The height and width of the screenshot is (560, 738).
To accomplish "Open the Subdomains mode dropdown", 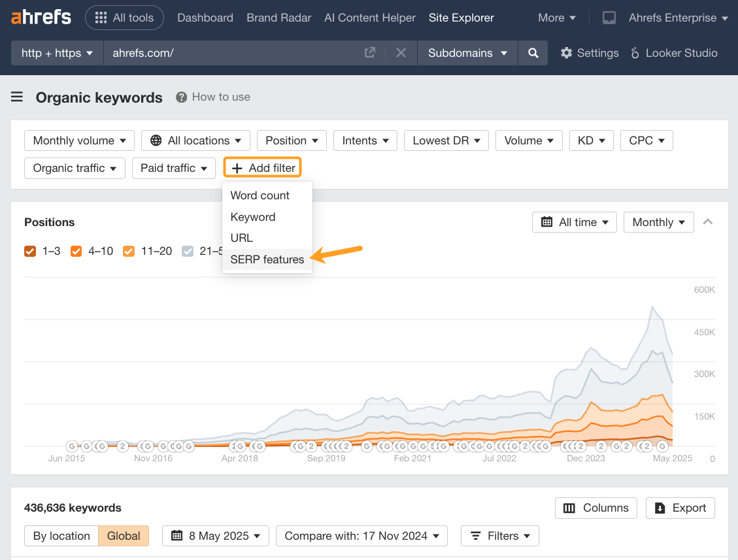I will coord(467,53).
